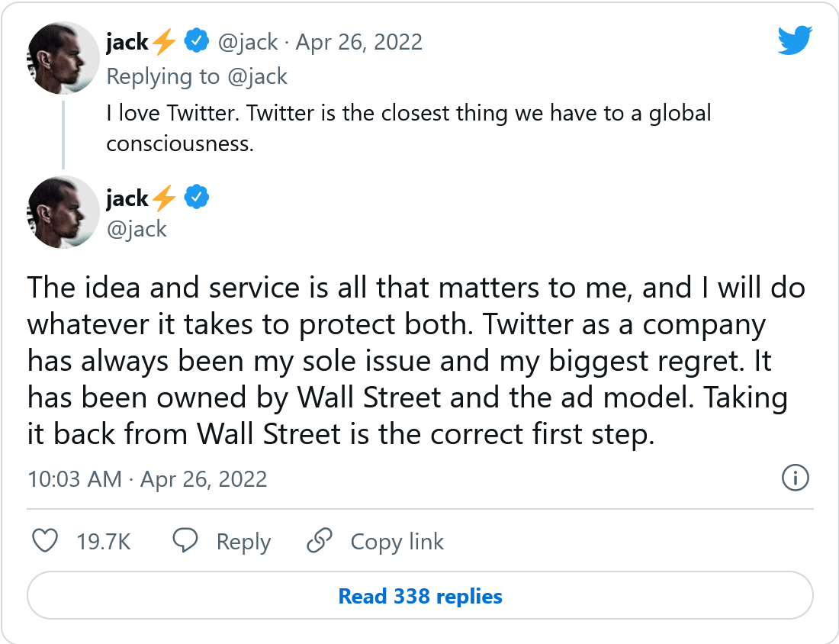Click the jack display name on the main tweet
The image size is (839, 644).
point(127,198)
